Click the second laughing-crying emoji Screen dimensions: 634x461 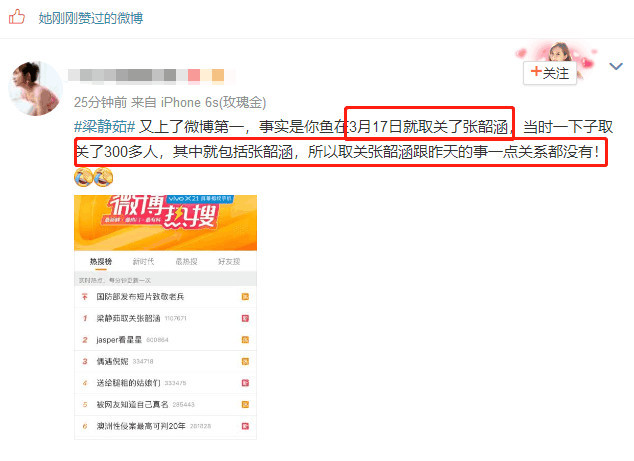pyautogui.click(x=104, y=177)
